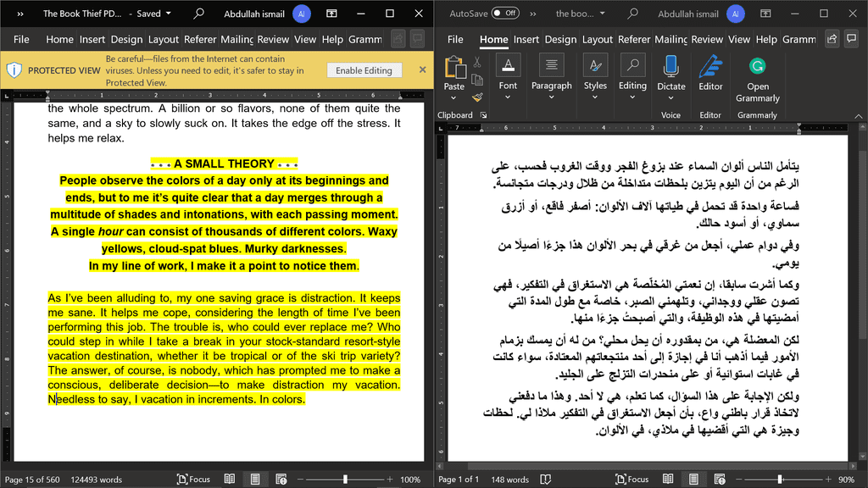Image resolution: width=868 pixels, height=488 pixels.
Task: Click the 100% zoom level in left window
Action: click(x=410, y=480)
